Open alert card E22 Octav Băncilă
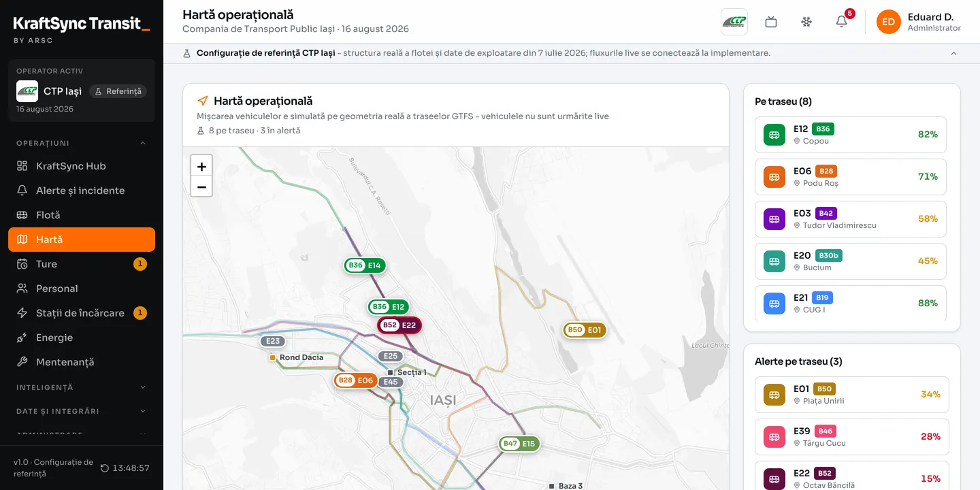This screenshot has height=490, width=980. coord(852,476)
